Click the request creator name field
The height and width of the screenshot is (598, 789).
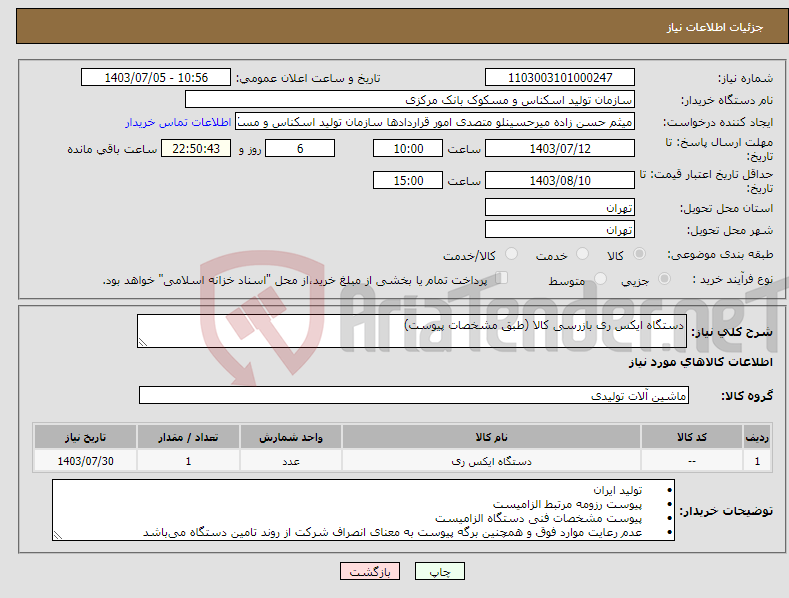pyautogui.click(x=435, y=122)
